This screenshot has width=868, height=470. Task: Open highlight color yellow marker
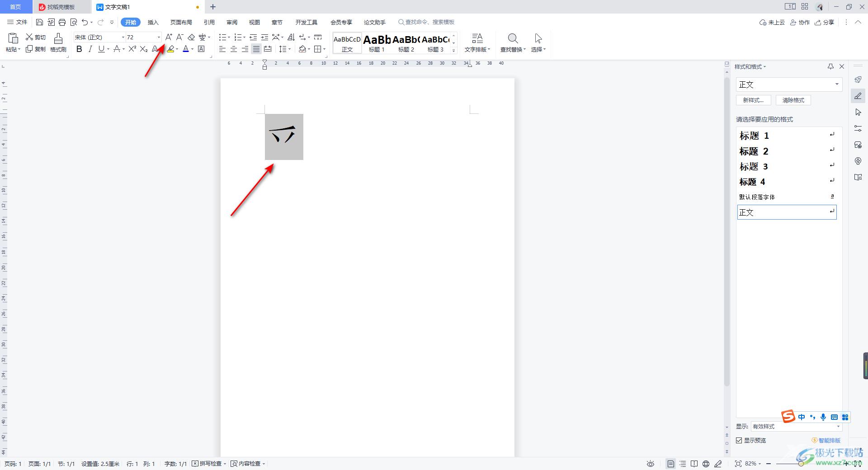click(170, 49)
